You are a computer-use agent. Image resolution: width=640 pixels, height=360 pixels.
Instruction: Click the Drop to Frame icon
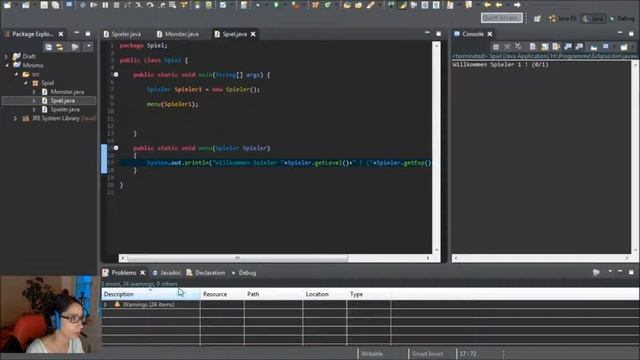[x=173, y=5]
